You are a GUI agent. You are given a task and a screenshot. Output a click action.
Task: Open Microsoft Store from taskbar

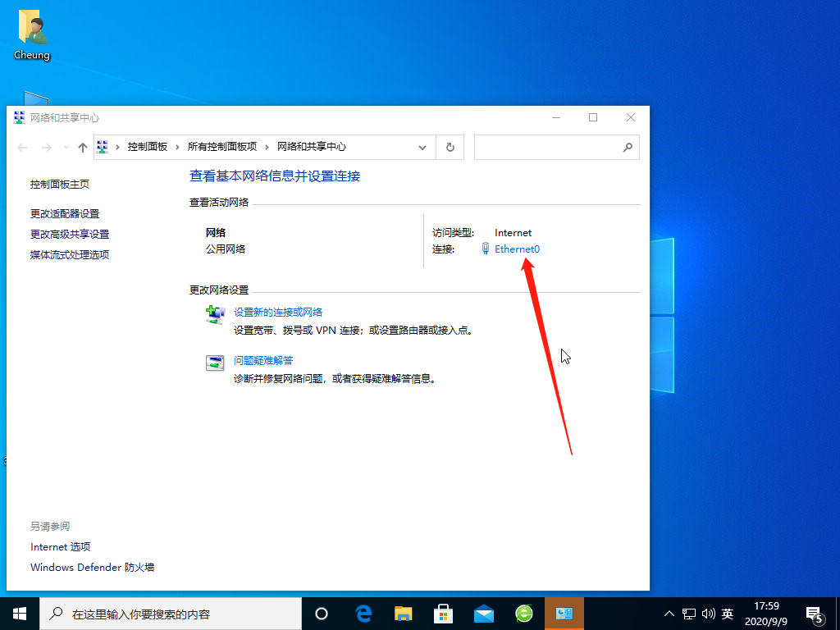[x=444, y=614]
